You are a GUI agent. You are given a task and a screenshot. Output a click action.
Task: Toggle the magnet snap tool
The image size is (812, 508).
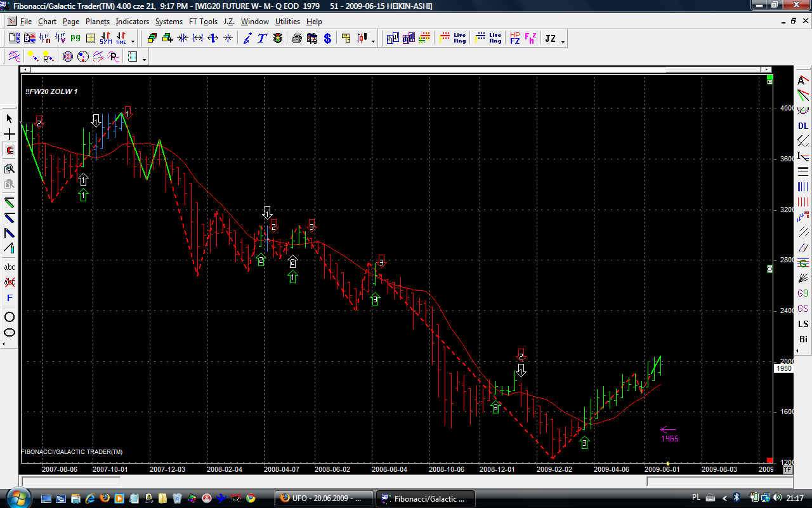click(10, 150)
